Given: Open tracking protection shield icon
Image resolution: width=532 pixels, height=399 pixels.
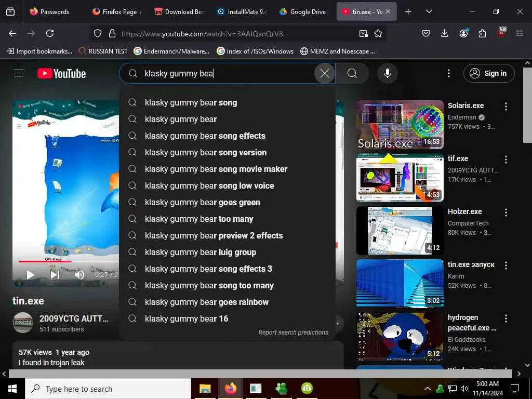Looking at the screenshot, I should pos(98,33).
